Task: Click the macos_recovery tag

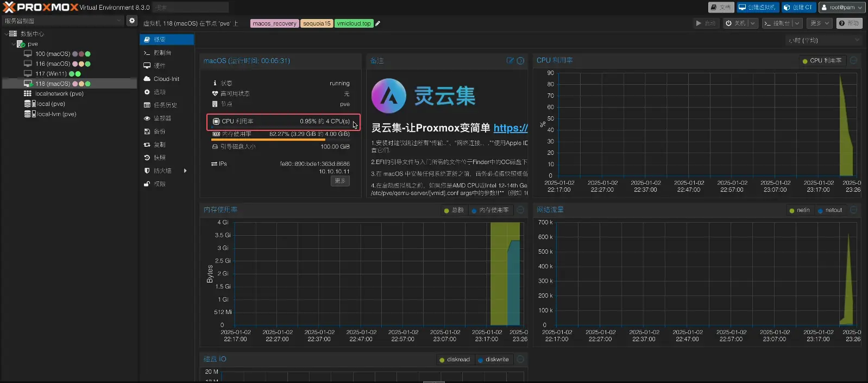Action: pos(274,23)
